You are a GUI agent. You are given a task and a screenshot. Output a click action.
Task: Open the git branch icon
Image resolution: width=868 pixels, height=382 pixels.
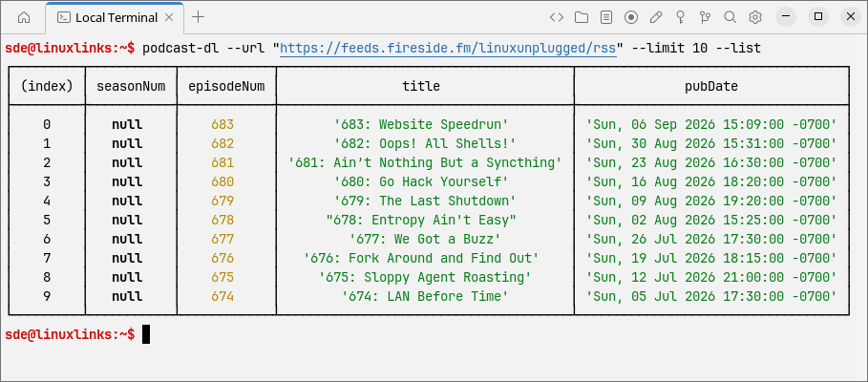705,18
